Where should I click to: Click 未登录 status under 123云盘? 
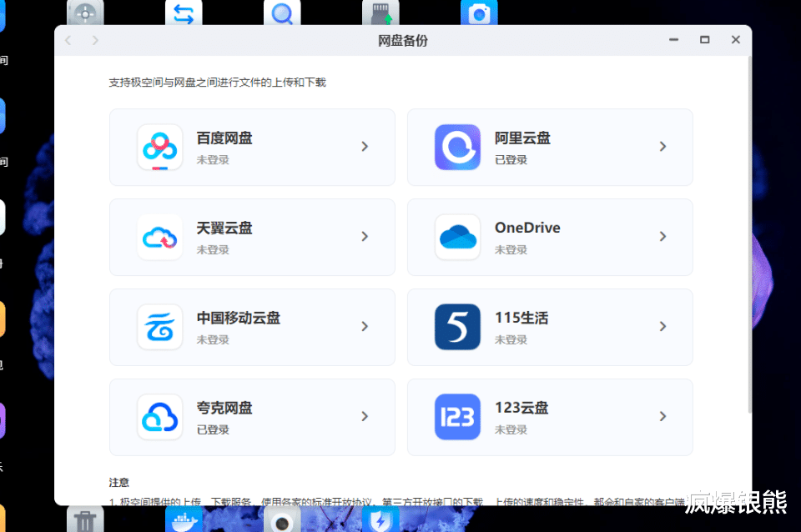[511, 430]
